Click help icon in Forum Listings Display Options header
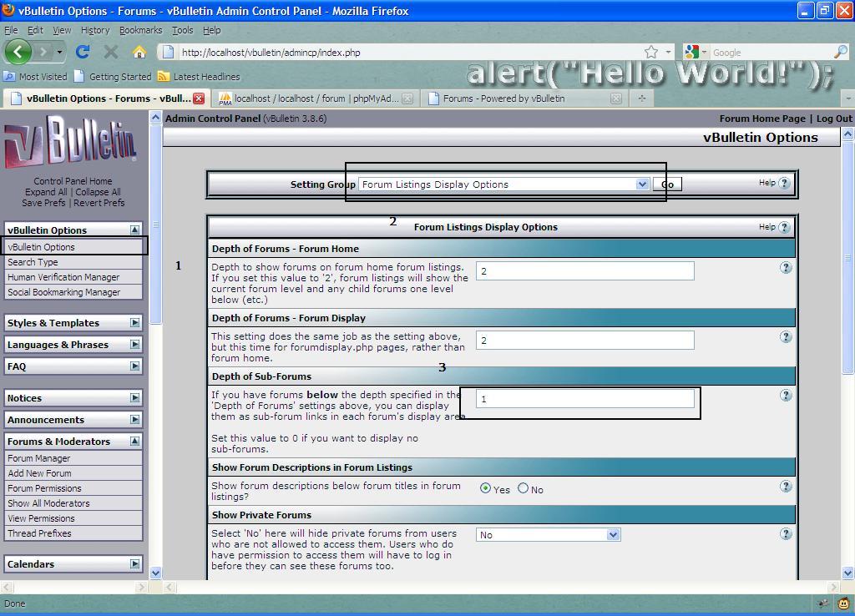The height and width of the screenshot is (616, 855). coord(784,227)
